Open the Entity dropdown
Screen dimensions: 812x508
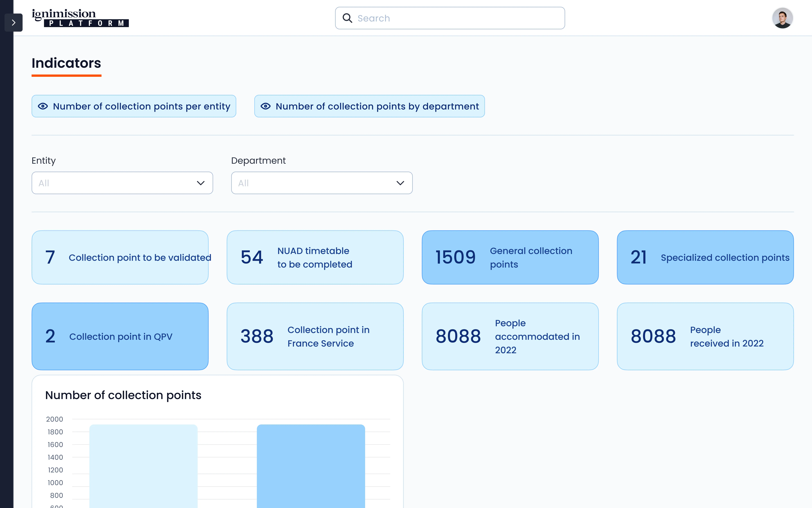coord(122,183)
